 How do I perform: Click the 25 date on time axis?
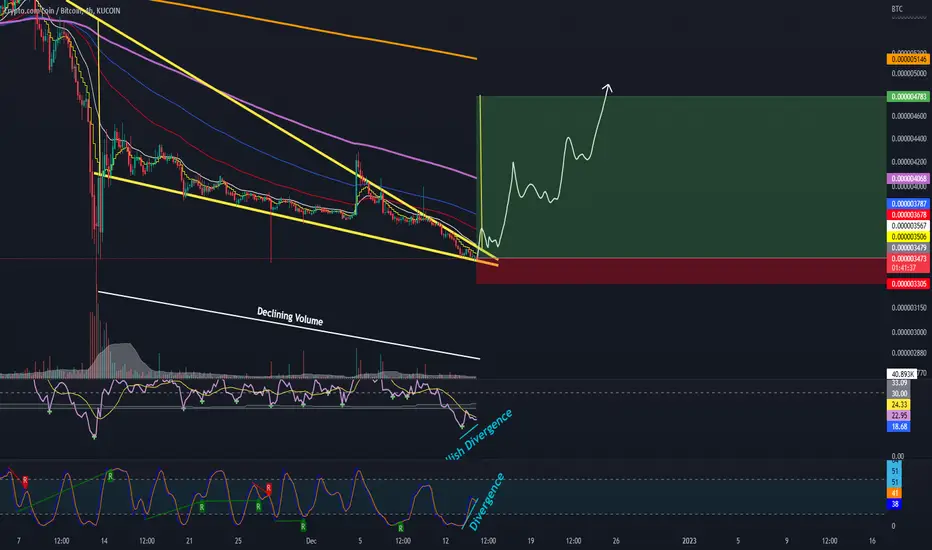tap(238, 541)
